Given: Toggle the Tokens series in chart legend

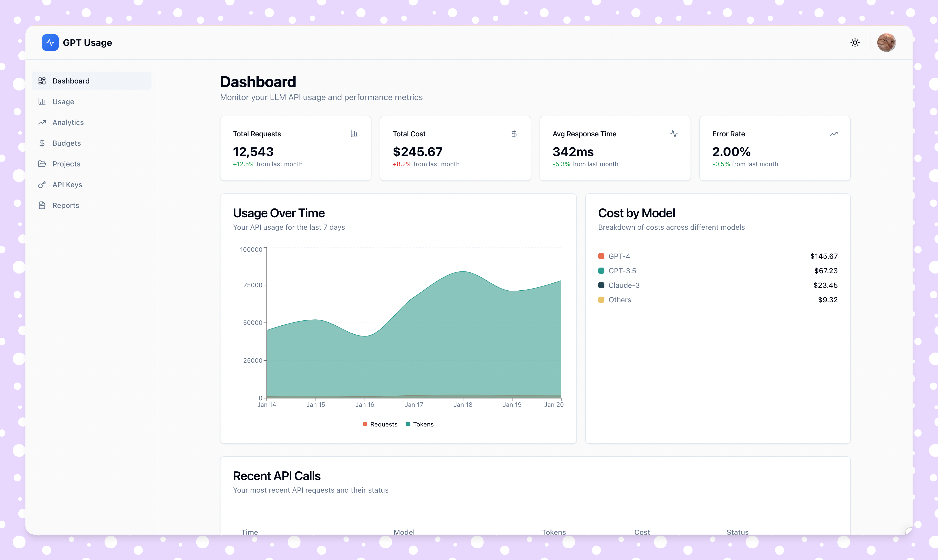Looking at the screenshot, I should click(419, 424).
